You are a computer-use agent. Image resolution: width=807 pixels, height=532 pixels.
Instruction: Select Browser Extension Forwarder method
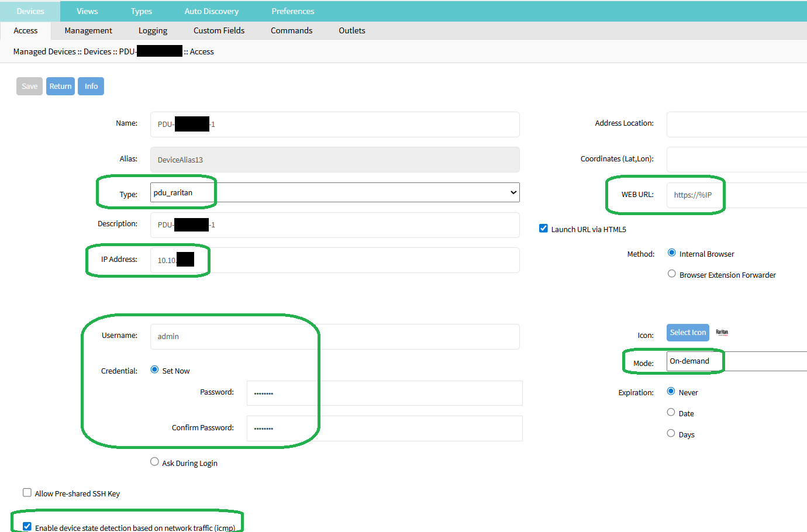click(671, 274)
